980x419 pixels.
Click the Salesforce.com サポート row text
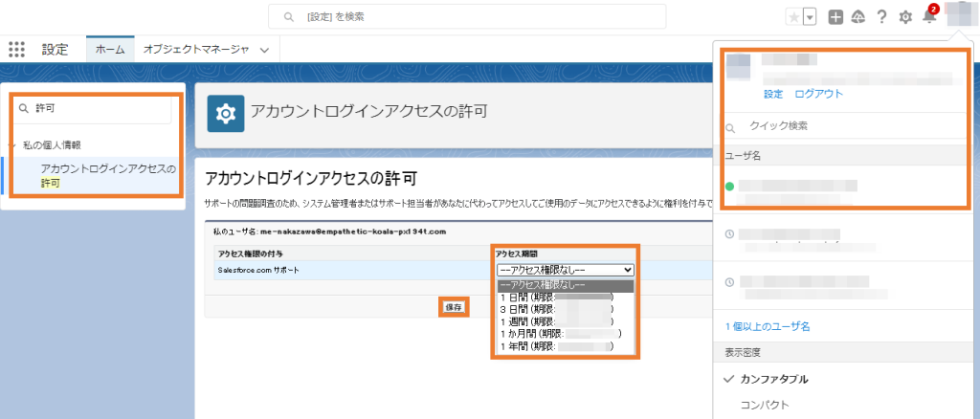pos(256,271)
